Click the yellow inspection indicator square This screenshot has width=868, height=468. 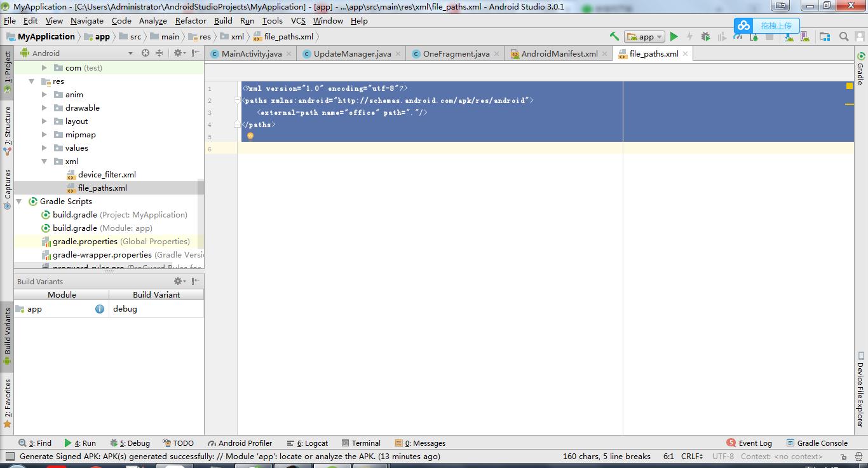850,85
